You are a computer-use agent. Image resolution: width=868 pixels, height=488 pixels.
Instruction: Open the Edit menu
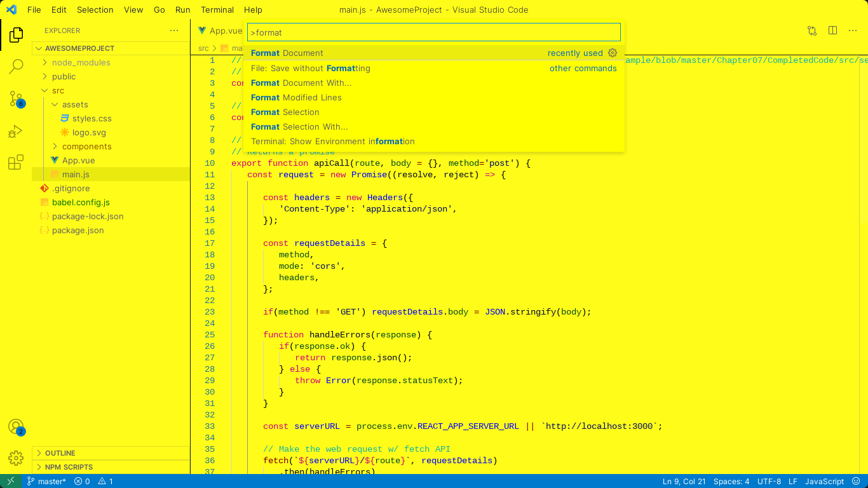pyautogui.click(x=59, y=10)
